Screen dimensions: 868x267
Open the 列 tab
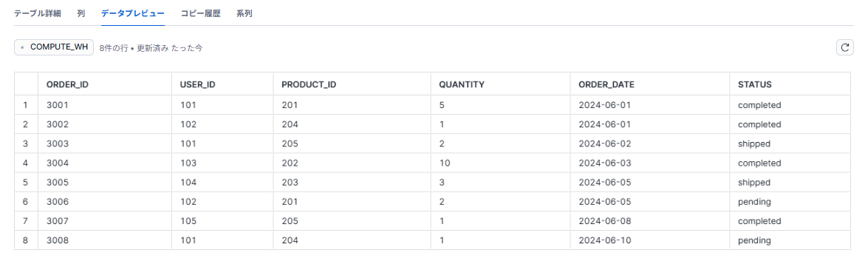pyautogui.click(x=81, y=13)
